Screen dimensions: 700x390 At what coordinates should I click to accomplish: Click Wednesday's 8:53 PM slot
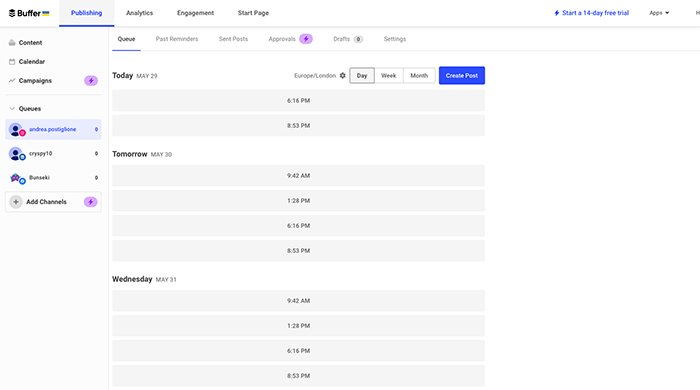point(298,375)
